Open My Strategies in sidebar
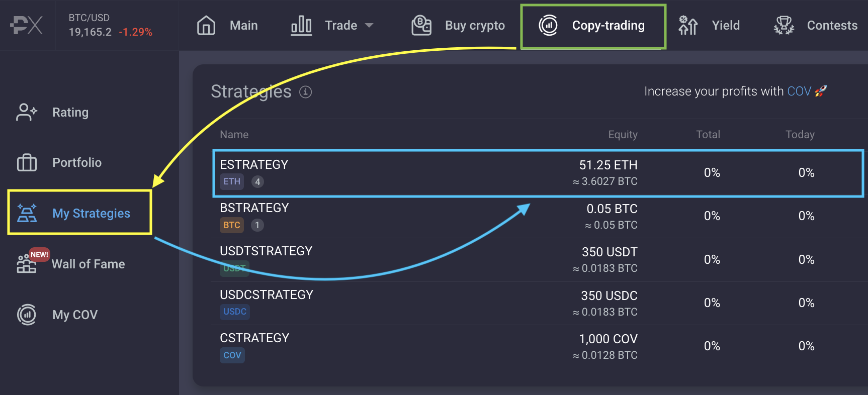 [91, 213]
